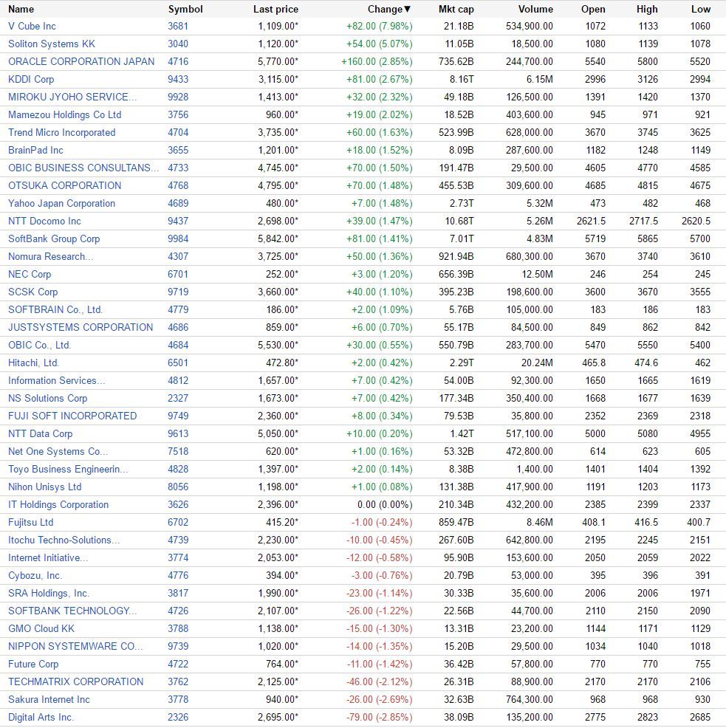
Task: Open Trend Micro Incorporated link
Action: (62, 132)
